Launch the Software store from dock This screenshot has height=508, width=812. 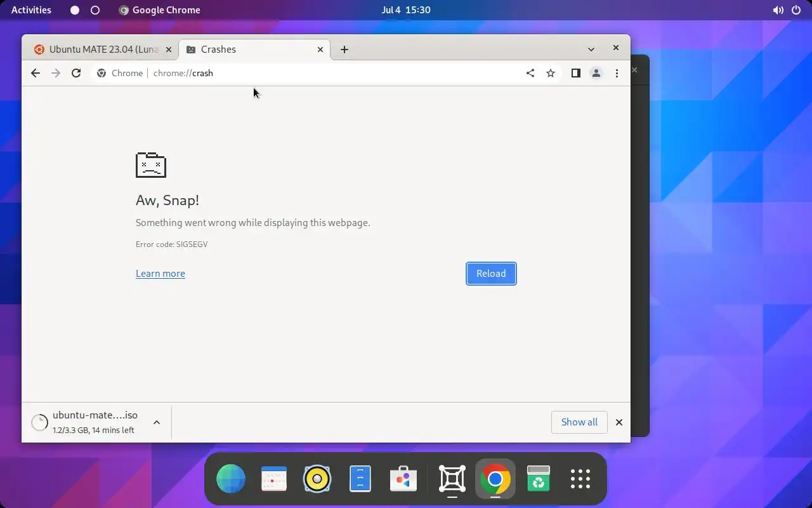point(403,479)
